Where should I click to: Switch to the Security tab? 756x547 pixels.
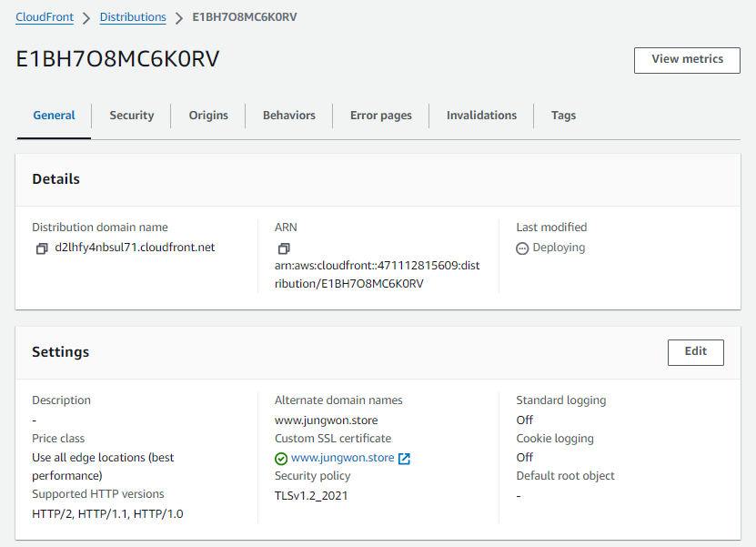[132, 116]
